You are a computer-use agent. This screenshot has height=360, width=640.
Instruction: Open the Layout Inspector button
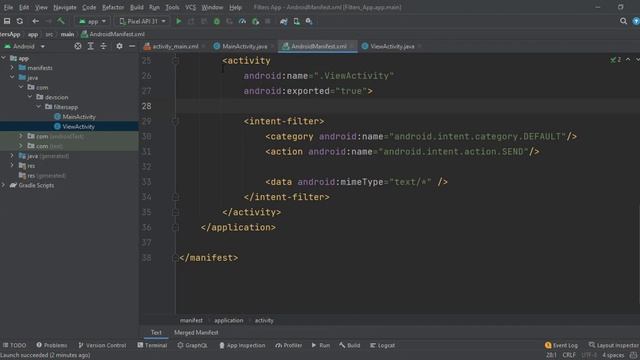click(x=614, y=345)
